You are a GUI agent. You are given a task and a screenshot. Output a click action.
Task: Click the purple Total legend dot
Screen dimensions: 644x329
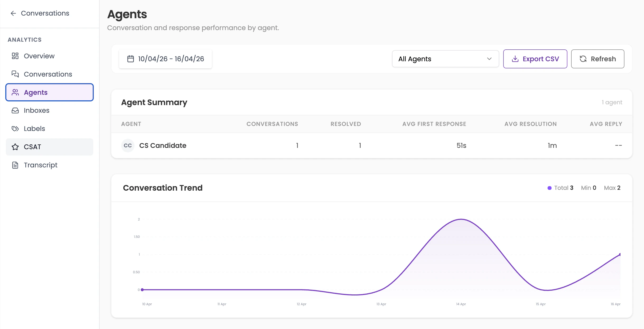click(x=550, y=188)
